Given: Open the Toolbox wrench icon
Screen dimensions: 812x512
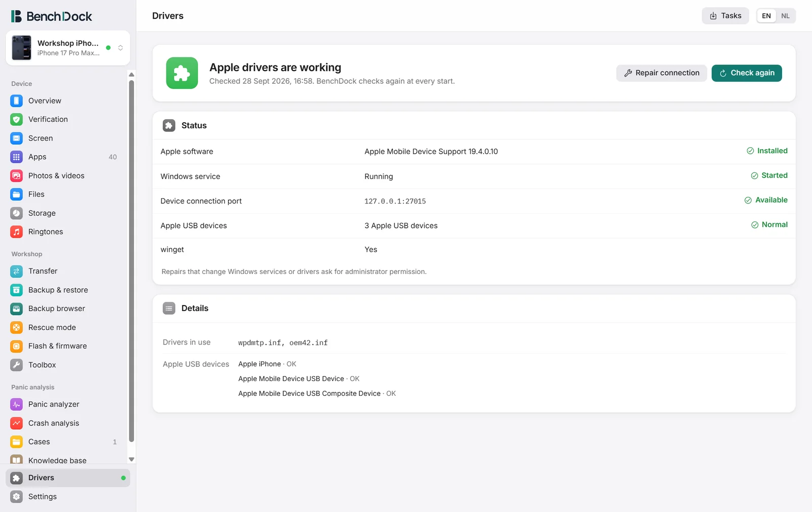Looking at the screenshot, I should pos(17,365).
